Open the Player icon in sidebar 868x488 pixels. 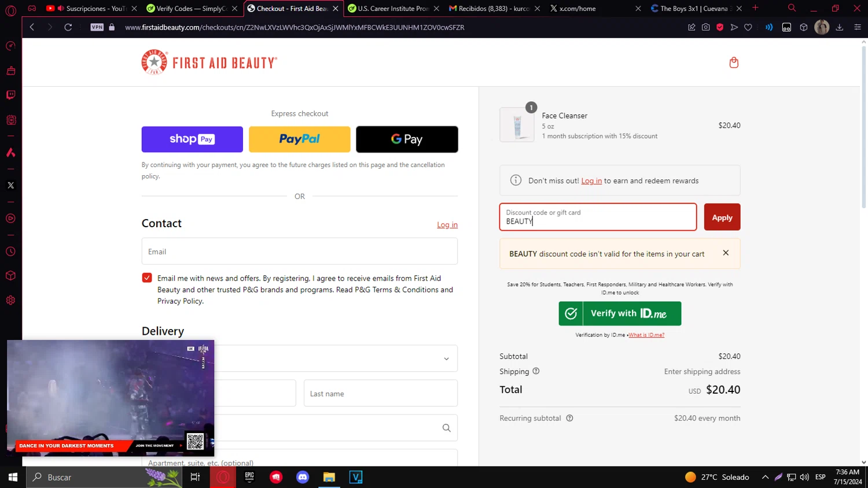coord(10,219)
